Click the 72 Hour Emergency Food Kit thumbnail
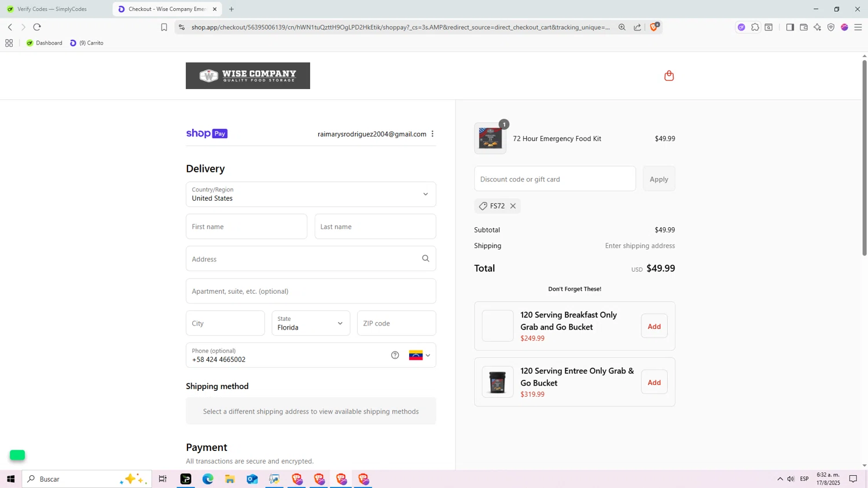The height and width of the screenshot is (488, 868). coord(490,138)
